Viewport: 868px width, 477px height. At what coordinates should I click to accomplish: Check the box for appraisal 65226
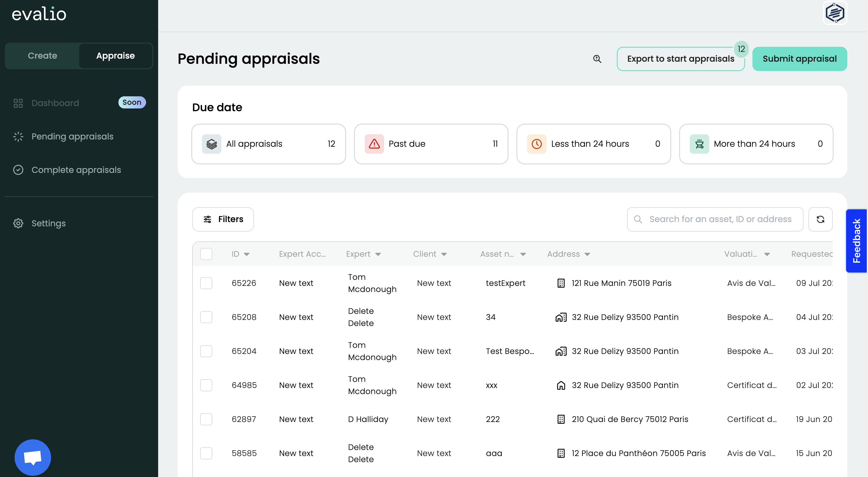pos(206,283)
